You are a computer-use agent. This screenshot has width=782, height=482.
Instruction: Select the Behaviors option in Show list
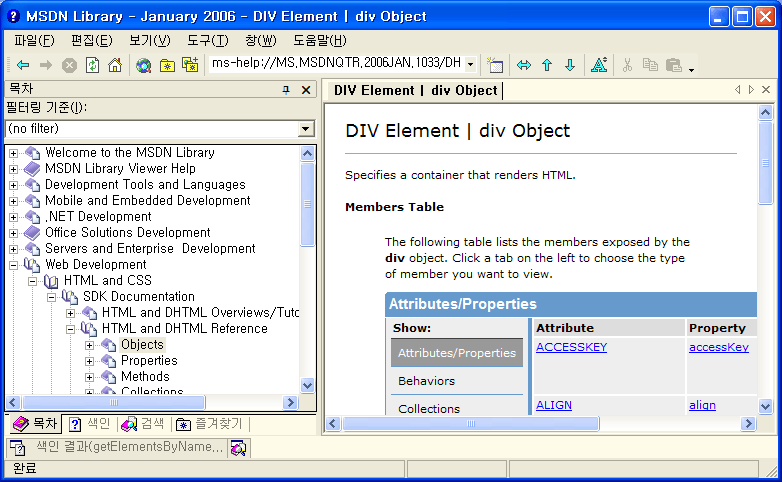pos(426,381)
